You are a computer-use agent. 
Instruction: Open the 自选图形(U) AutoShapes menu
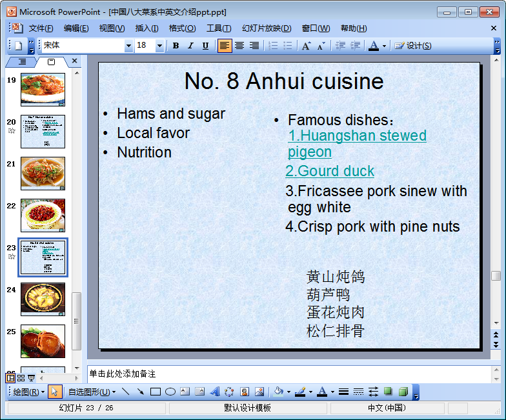point(92,392)
